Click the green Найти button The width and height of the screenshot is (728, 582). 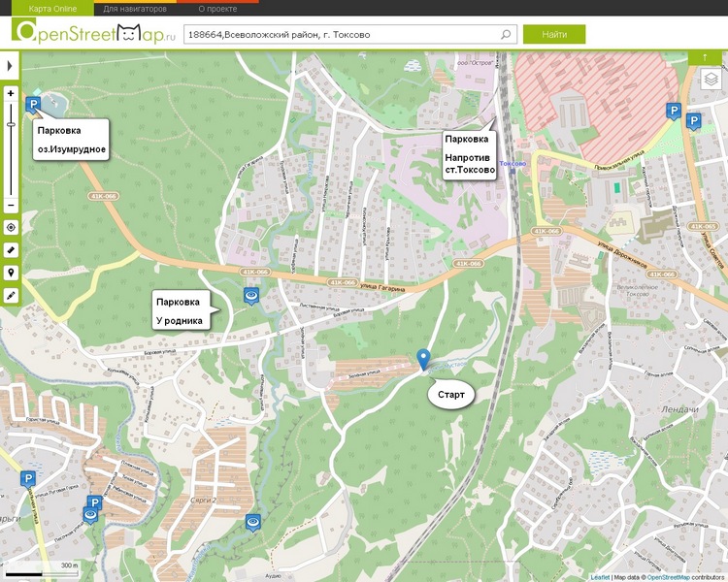(x=554, y=34)
